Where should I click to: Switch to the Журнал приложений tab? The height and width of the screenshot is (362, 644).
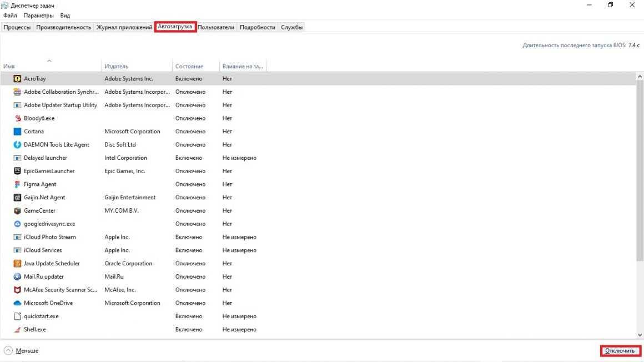point(124,27)
